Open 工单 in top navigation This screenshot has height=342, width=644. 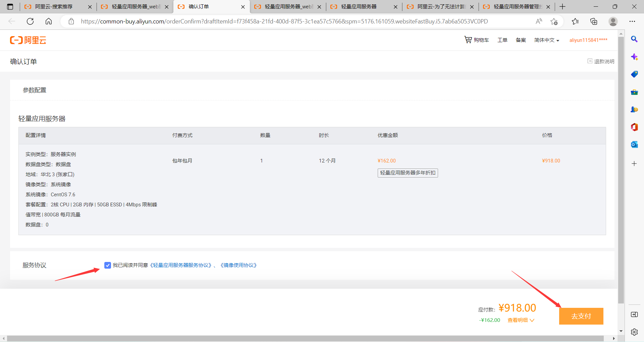502,40
